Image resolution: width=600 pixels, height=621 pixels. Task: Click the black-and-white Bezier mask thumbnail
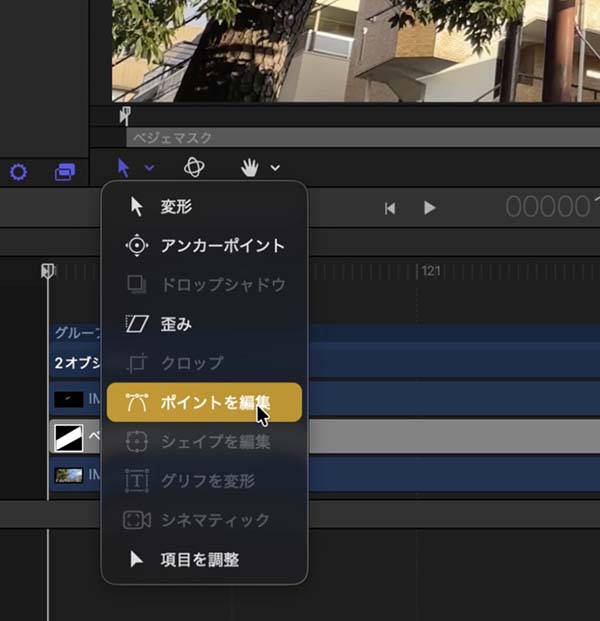click(69, 436)
